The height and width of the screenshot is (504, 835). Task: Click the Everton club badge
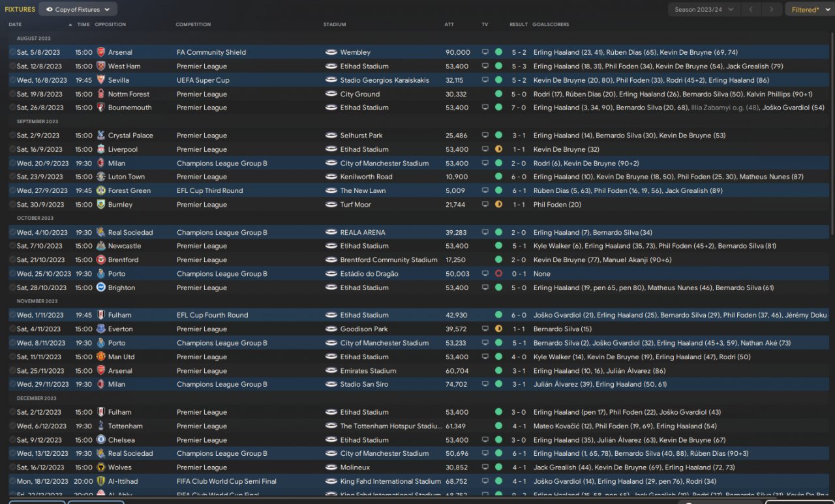tap(100, 329)
